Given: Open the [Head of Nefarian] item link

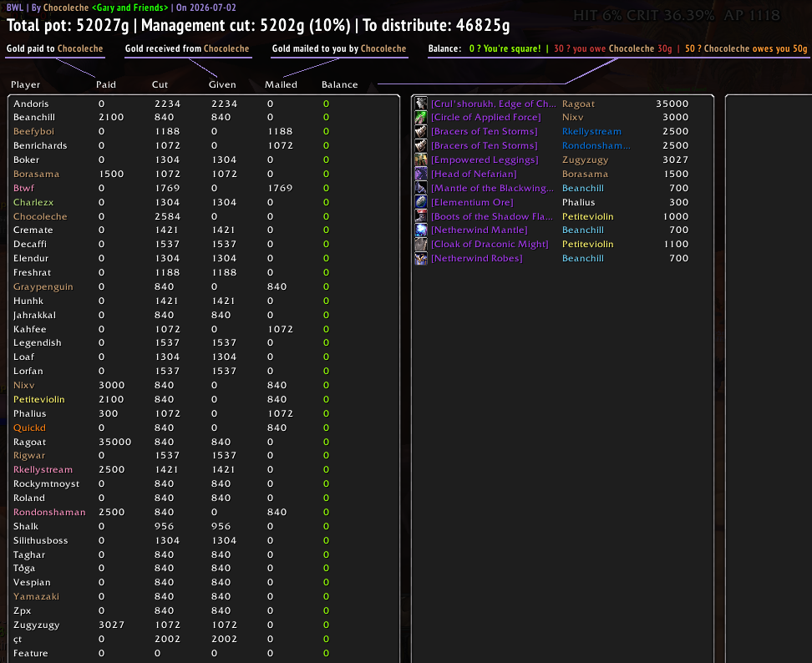Looking at the screenshot, I should click(x=474, y=174).
